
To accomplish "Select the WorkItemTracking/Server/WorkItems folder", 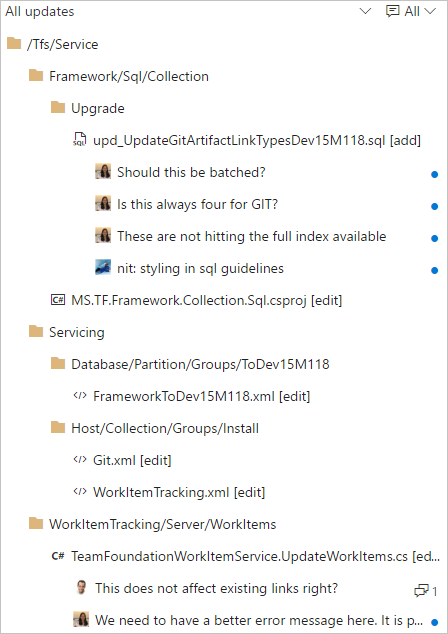I will (x=163, y=524).
